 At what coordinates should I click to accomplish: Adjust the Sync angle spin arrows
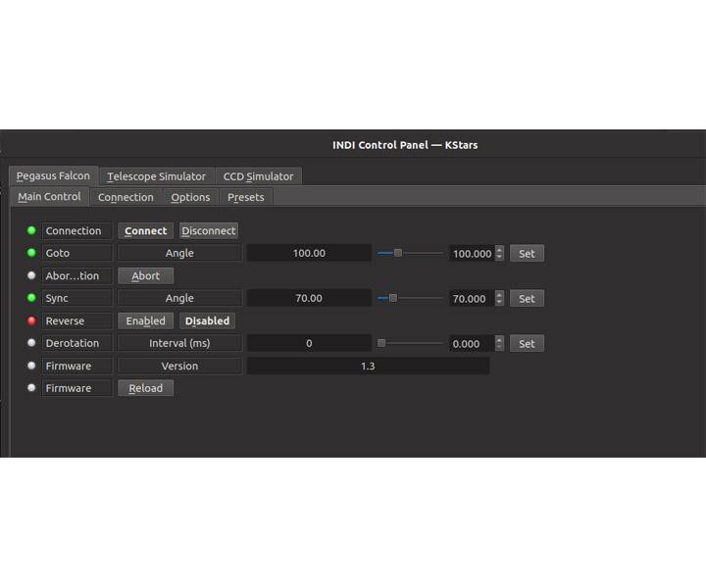[499, 298]
